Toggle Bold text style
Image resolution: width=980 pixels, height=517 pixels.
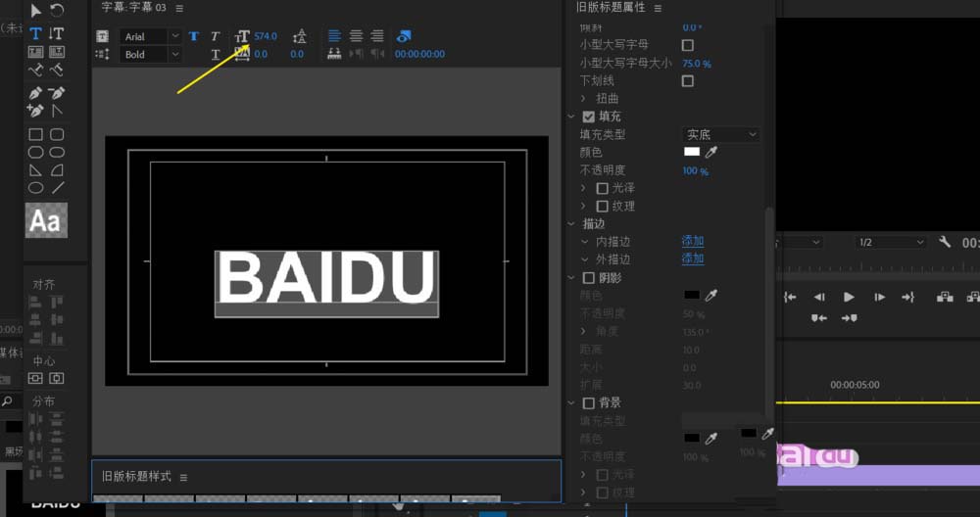click(x=194, y=36)
